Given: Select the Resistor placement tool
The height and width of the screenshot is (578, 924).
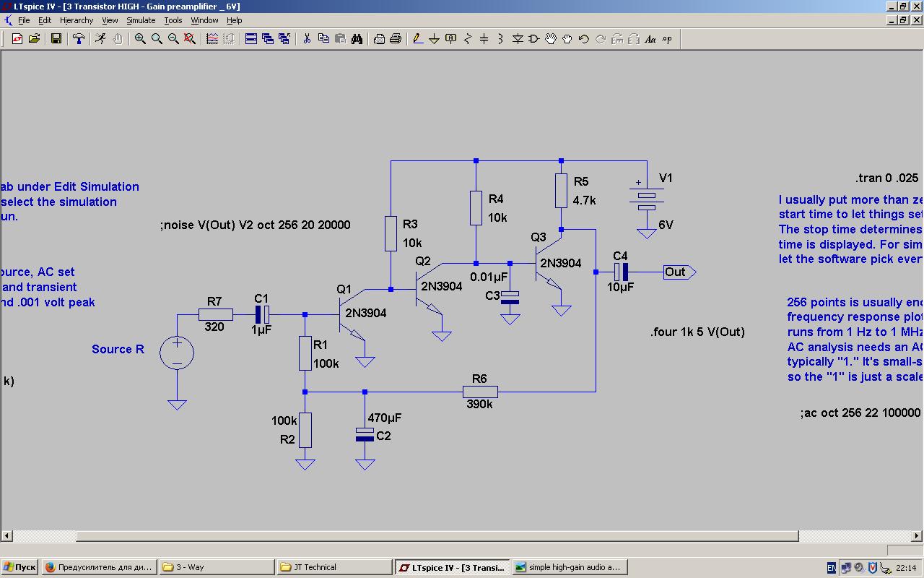Looking at the screenshot, I should click(x=468, y=39).
